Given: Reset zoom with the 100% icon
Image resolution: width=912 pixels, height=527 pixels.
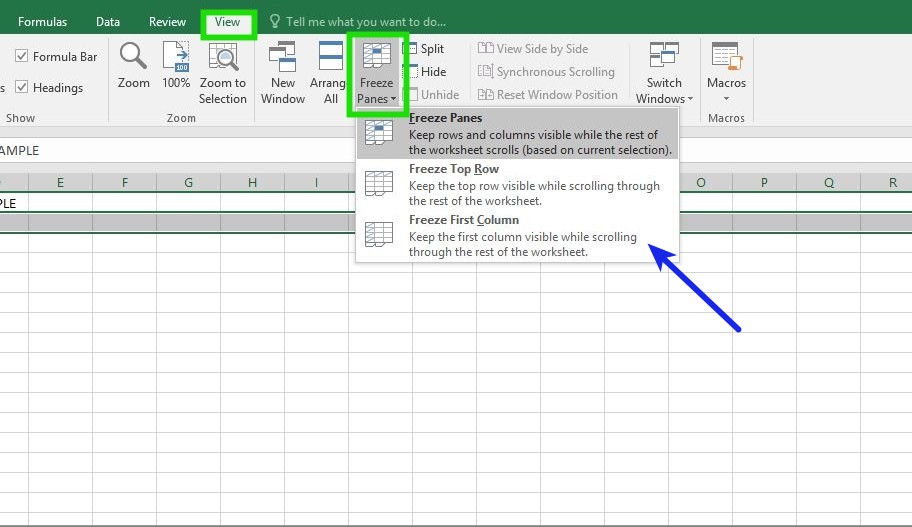Looking at the screenshot, I should pyautogui.click(x=176, y=56).
